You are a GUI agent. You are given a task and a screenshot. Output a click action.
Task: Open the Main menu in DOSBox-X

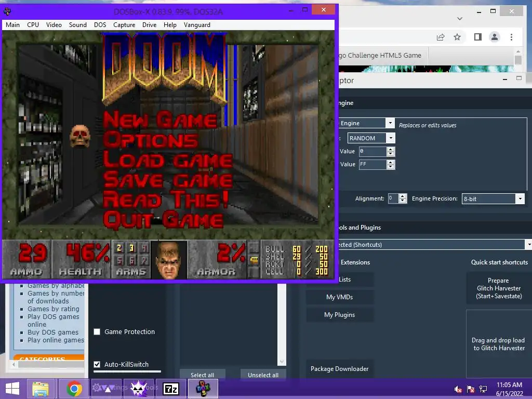pyautogui.click(x=12, y=25)
